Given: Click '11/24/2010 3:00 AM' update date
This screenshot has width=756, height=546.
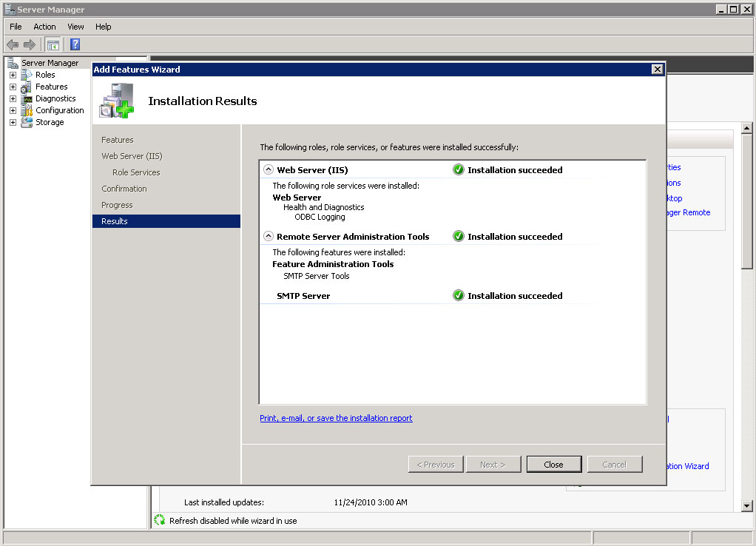Looking at the screenshot, I should tap(371, 502).
